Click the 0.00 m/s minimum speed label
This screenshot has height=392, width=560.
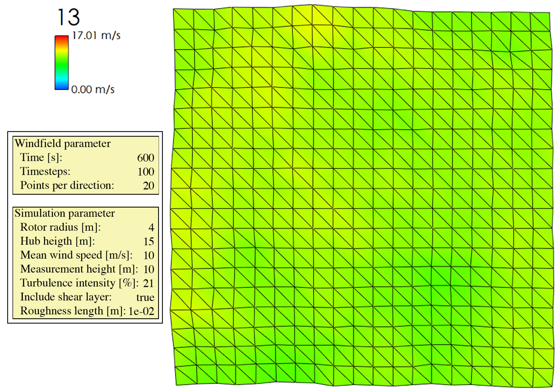(93, 90)
